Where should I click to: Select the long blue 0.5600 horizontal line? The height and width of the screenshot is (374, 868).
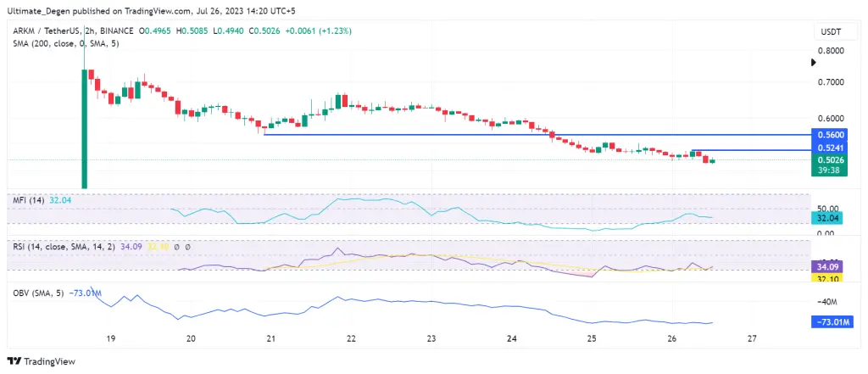coord(537,135)
